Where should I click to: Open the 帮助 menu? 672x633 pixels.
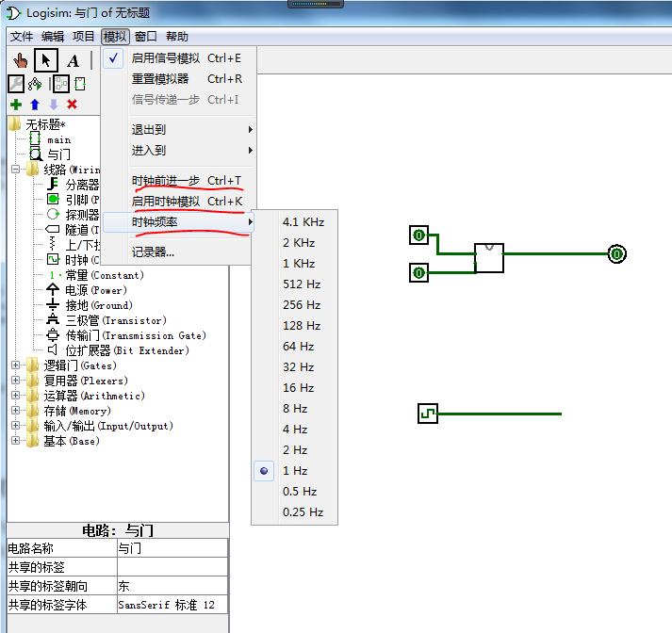click(x=176, y=37)
